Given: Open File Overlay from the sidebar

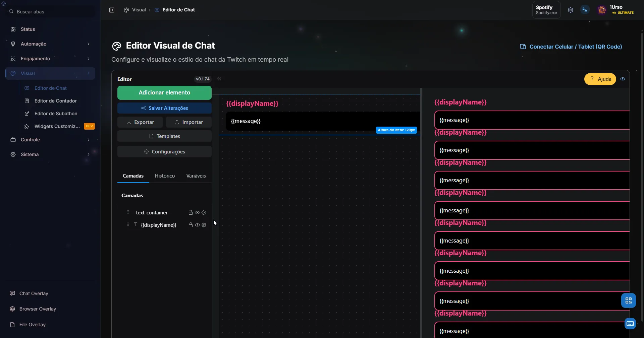Looking at the screenshot, I should click(32, 324).
